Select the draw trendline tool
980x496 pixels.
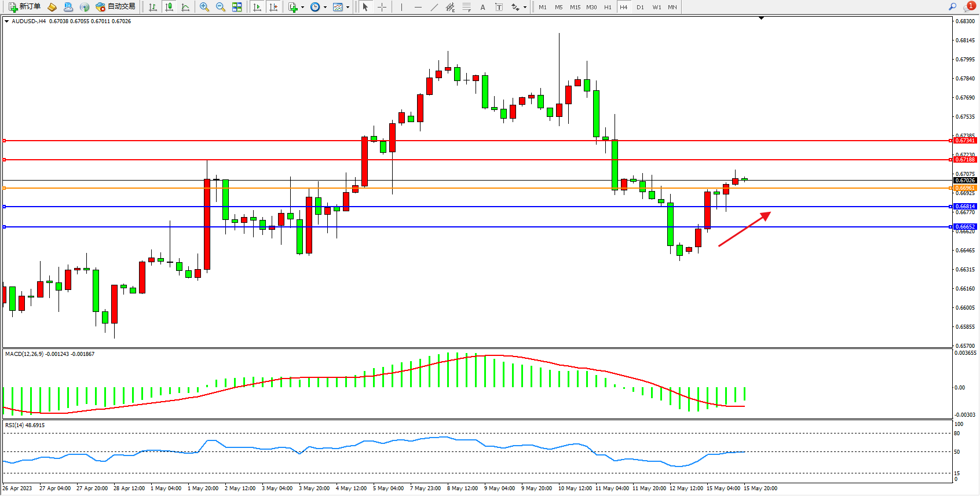click(x=434, y=7)
